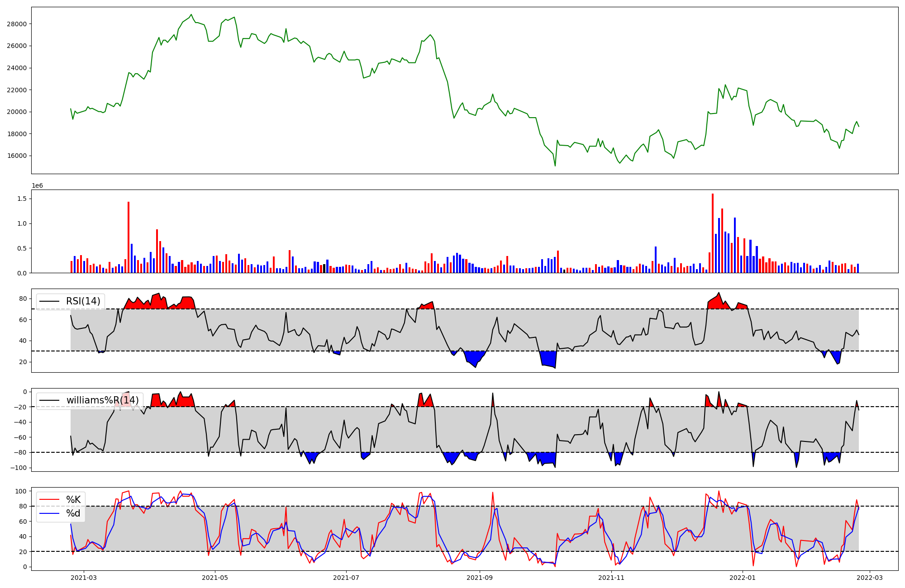Image resolution: width=905 pixels, height=588 pixels.
Task: Click the tall red volume bar in late March
Action: (129, 237)
